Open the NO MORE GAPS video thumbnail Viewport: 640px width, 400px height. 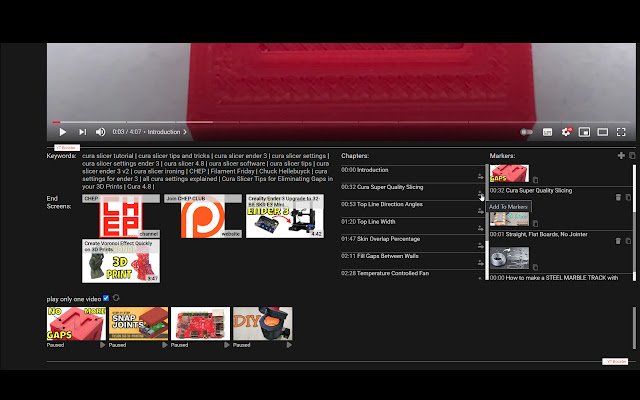pyautogui.click(x=76, y=324)
